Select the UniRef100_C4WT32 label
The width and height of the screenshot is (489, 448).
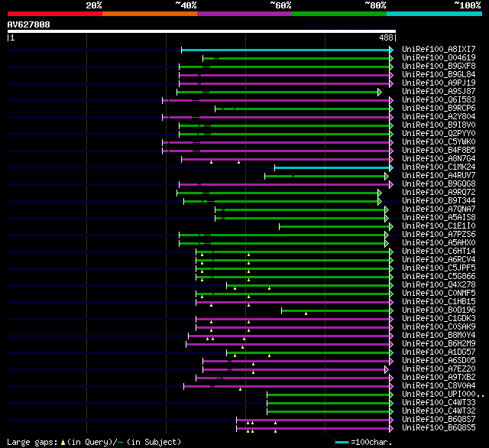pos(439,411)
